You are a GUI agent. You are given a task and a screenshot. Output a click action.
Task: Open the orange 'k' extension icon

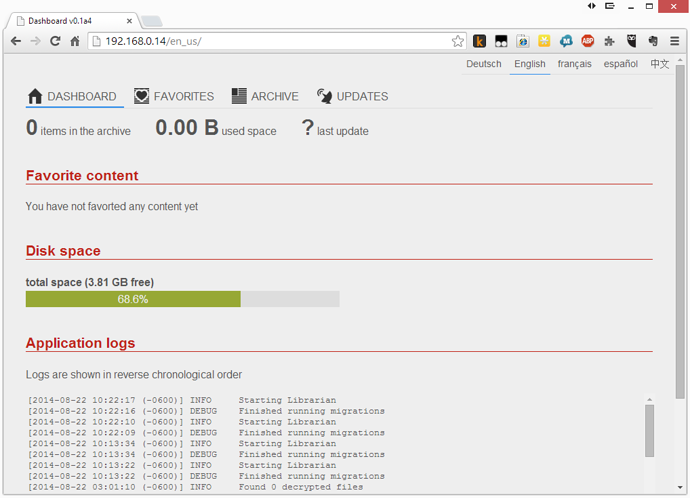point(480,41)
